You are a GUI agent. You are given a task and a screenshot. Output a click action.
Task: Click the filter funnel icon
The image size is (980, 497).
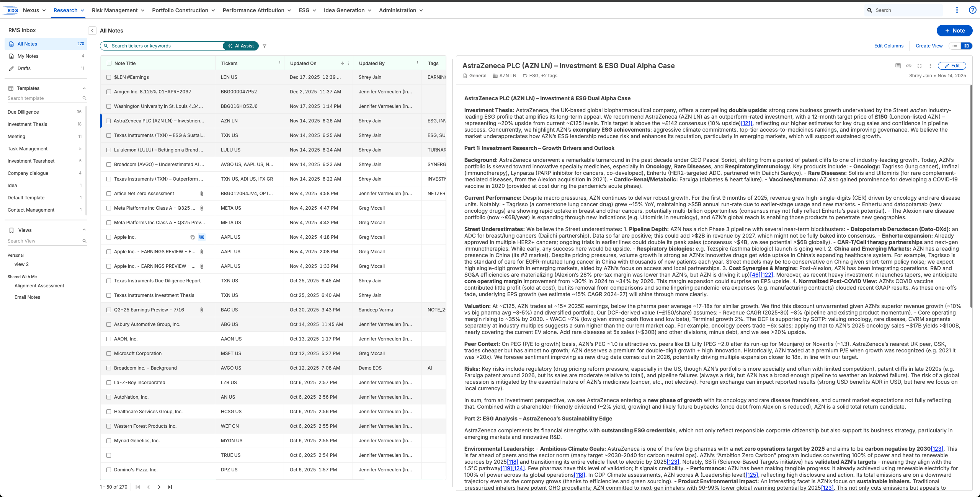coord(265,46)
